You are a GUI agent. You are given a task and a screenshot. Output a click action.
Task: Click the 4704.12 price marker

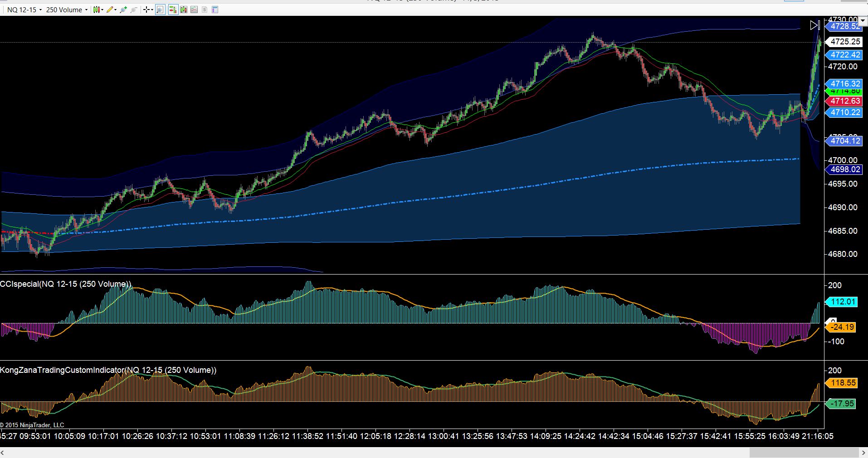click(844, 141)
